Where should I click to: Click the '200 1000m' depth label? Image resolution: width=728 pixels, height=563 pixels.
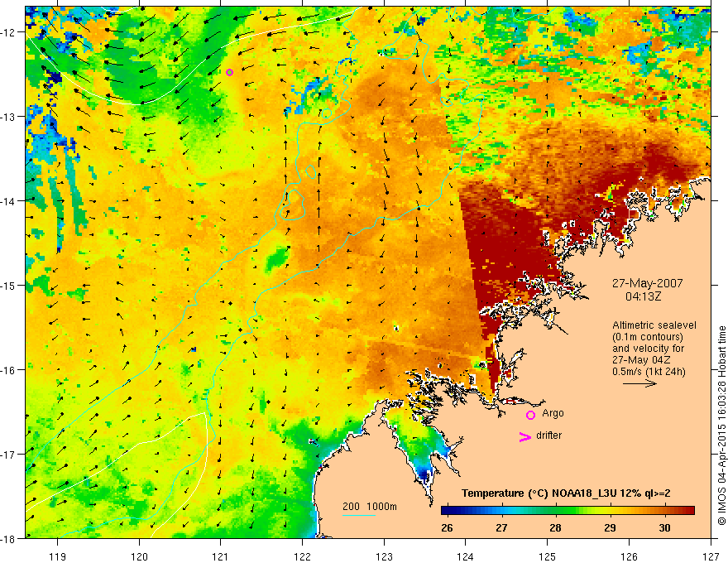click(x=370, y=507)
